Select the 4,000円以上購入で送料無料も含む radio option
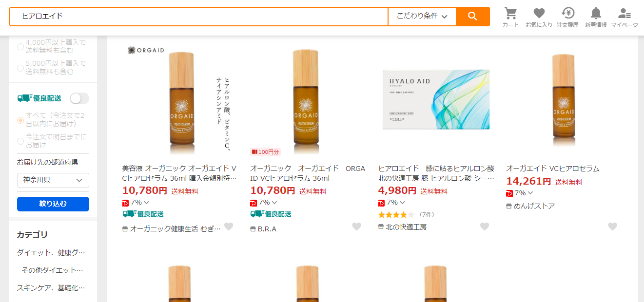644x302 pixels. [x=20, y=47]
